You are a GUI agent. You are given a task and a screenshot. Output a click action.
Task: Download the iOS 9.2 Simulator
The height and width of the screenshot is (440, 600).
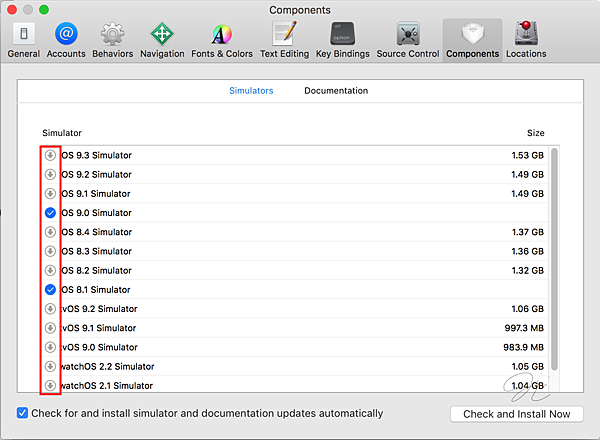(x=50, y=174)
